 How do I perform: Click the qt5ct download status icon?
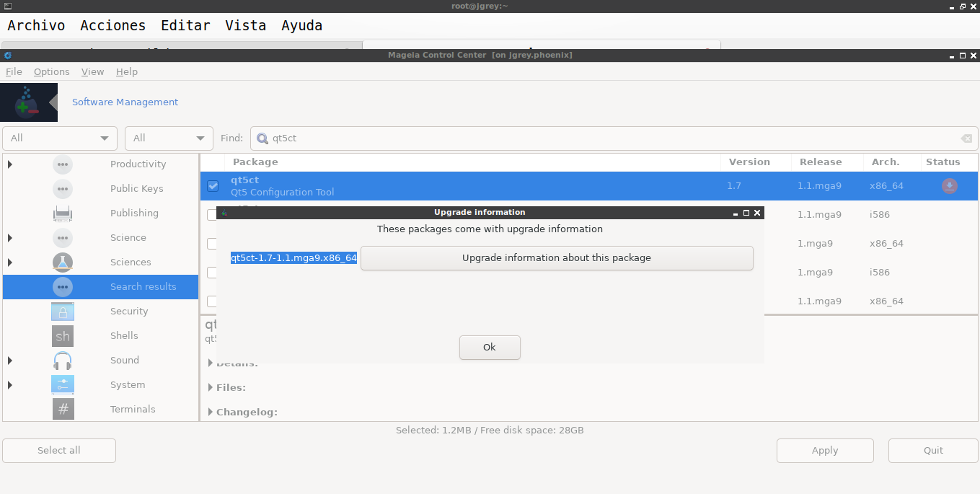pos(950,186)
